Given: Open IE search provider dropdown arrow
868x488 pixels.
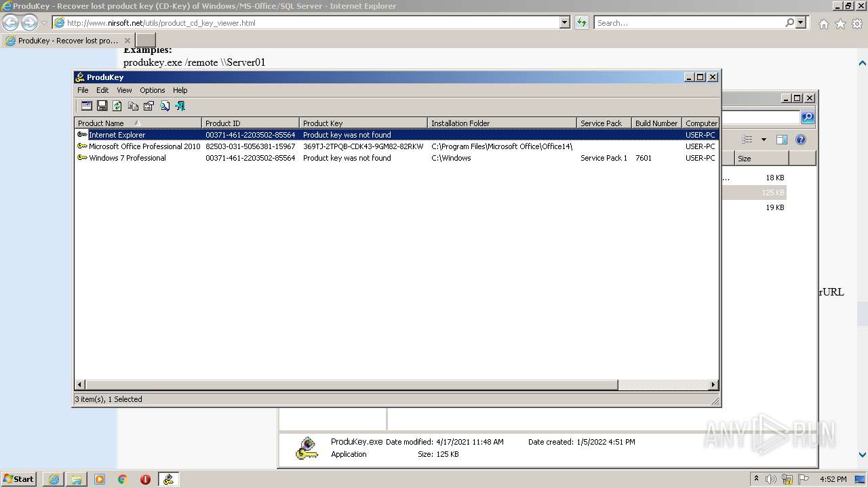Looking at the screenshot, I should 801,23.
